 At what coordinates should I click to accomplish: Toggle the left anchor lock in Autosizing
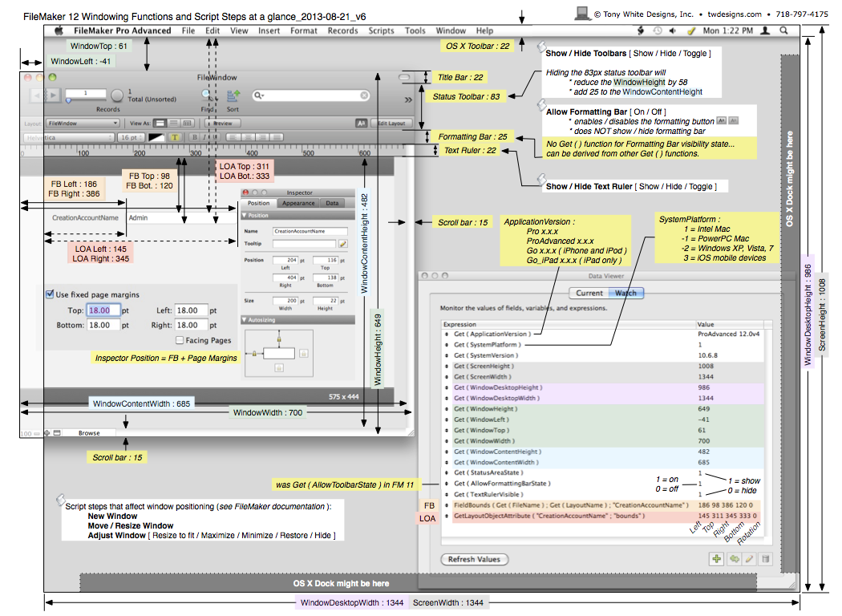(x=254, y=354)
